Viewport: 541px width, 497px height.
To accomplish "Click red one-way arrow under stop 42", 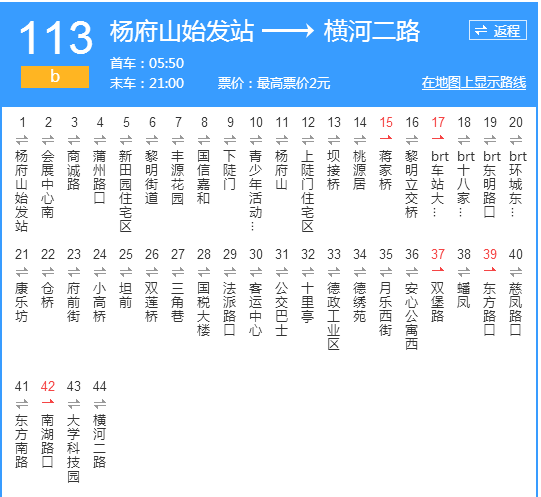I will (x=48, y=402).
